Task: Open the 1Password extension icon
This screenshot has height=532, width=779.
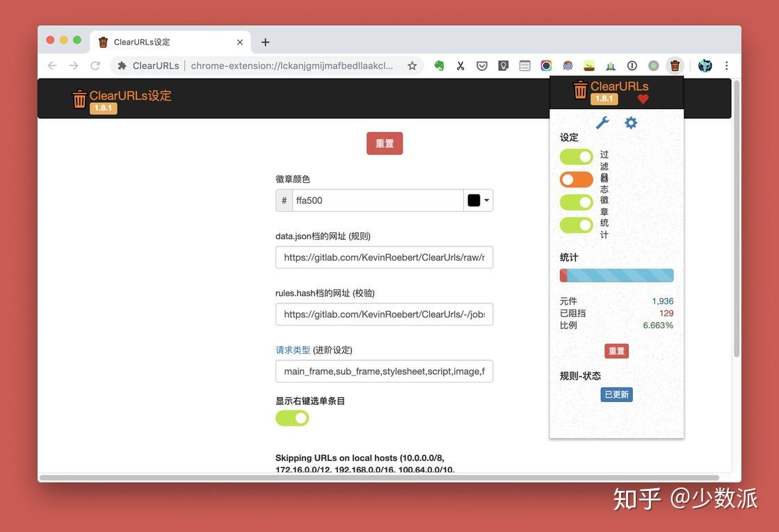Action: pyautogui.click(x=632, y=65)
